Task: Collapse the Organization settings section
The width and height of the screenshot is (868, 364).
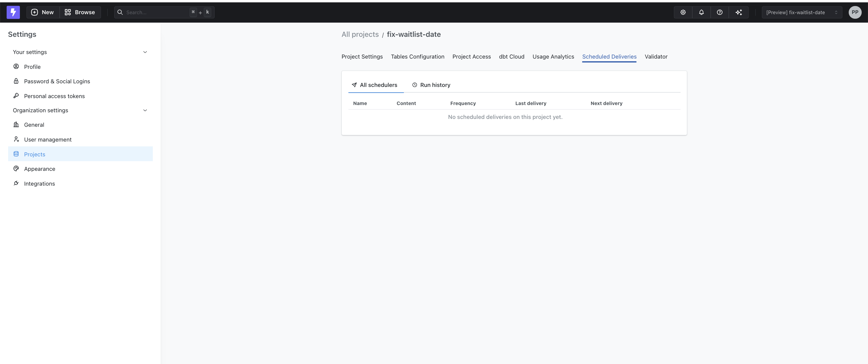Action: click(x=145, y=110)
